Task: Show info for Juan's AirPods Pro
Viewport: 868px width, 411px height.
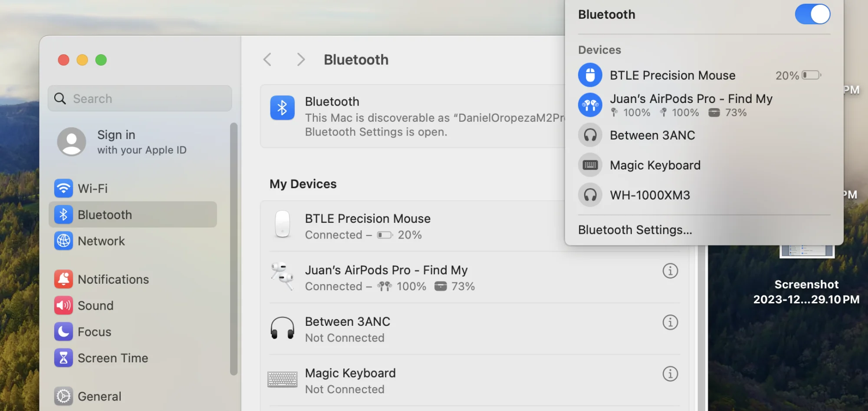Action: pyautogui.click(x=670, y=271)
